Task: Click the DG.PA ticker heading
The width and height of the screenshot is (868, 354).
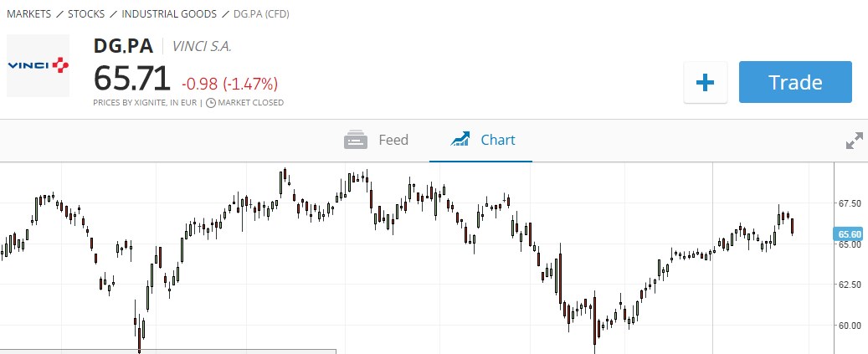Action: tap(124, 46)
